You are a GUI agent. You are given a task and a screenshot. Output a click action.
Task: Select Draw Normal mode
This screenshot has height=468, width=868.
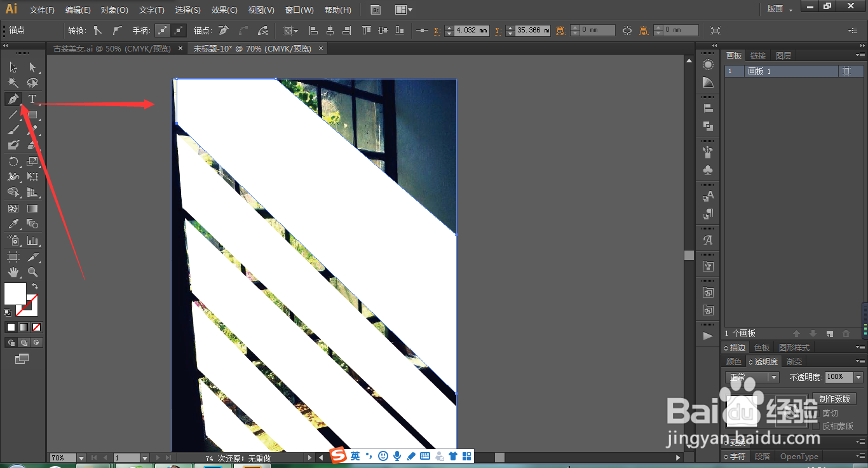[x=11, y=342]
